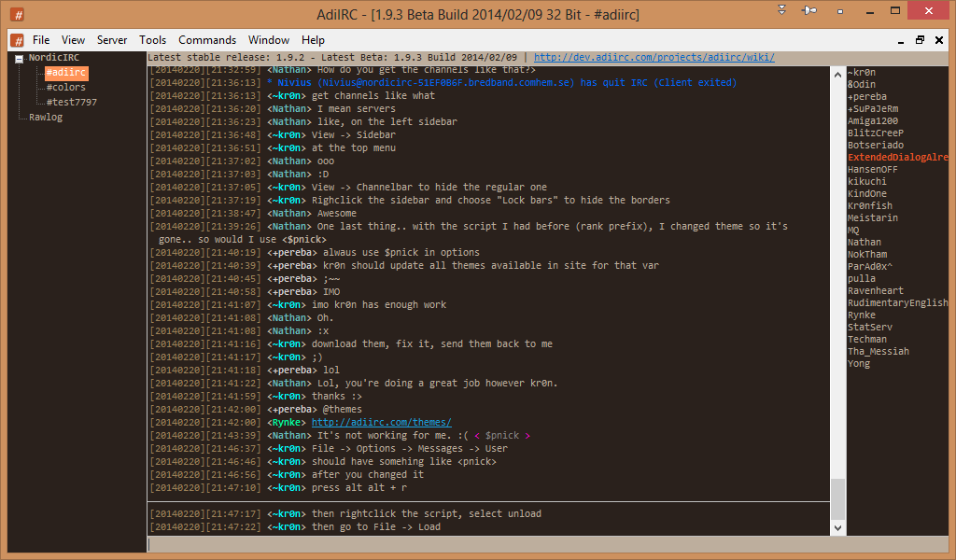The width and height of the screenshot is (956, 560).
Task: Select RudimentaryEnglish in the nick list
Action: (x=897, y=302)
